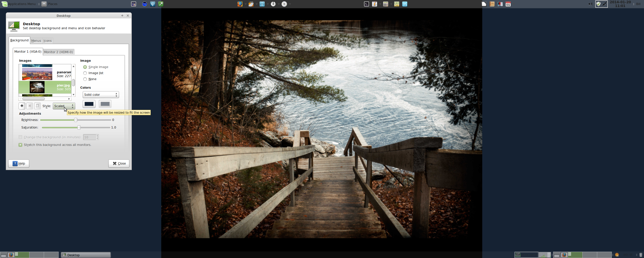Open the first dark color swatch
The height and width of the screenshot is (258, 644).
(89, 104)
